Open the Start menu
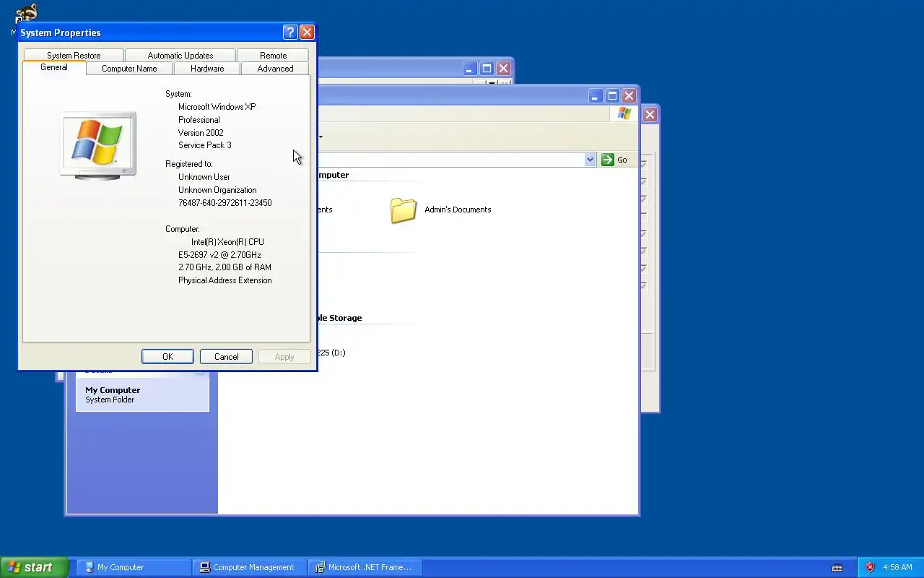924x578 pixels. pyautogui.click(x=34, y=567)
